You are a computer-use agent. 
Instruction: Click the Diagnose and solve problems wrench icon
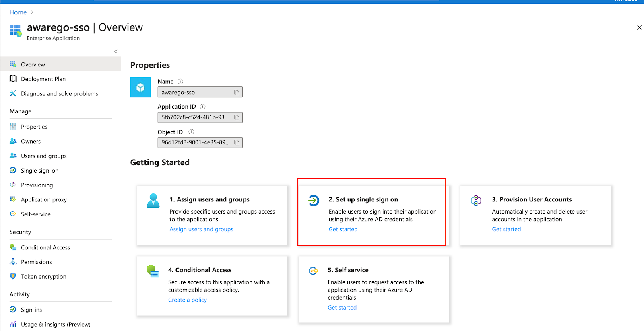[x=13, y=93]
